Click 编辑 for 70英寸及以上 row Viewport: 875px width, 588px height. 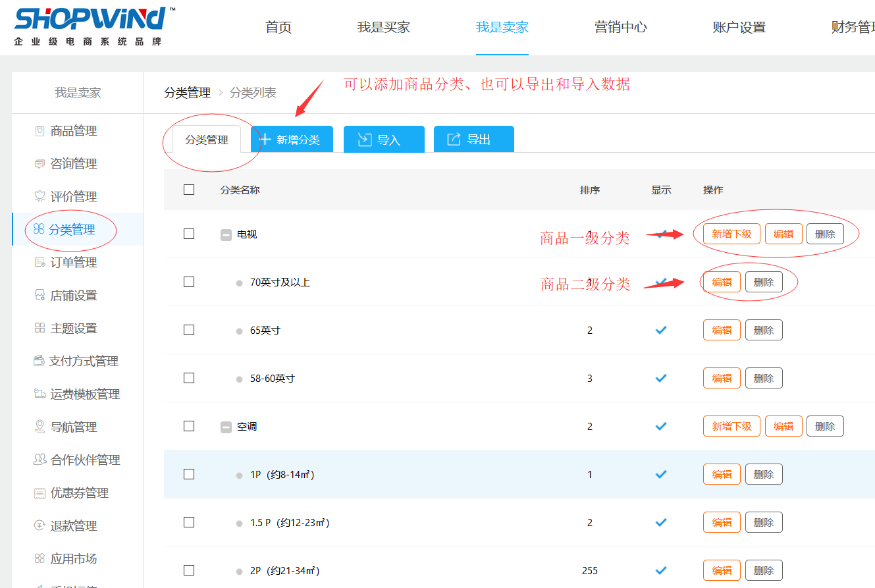click(x=722, y=282)
